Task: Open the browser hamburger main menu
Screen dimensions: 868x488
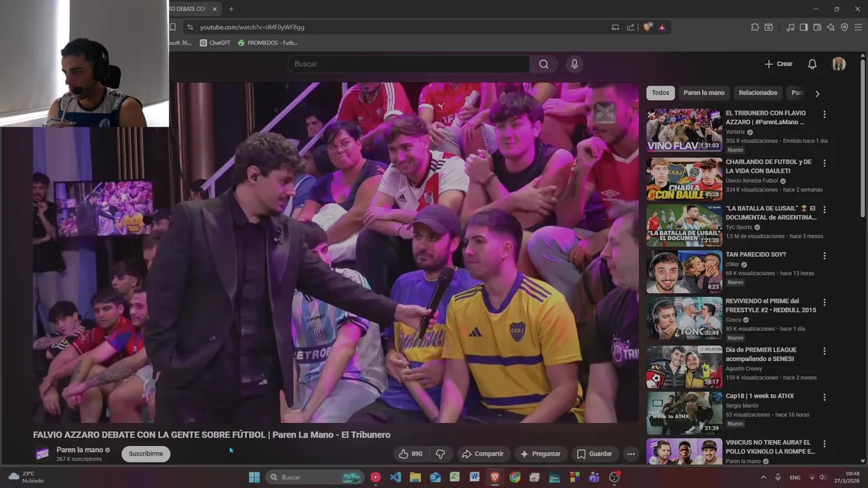Action: tap(858, 27)
